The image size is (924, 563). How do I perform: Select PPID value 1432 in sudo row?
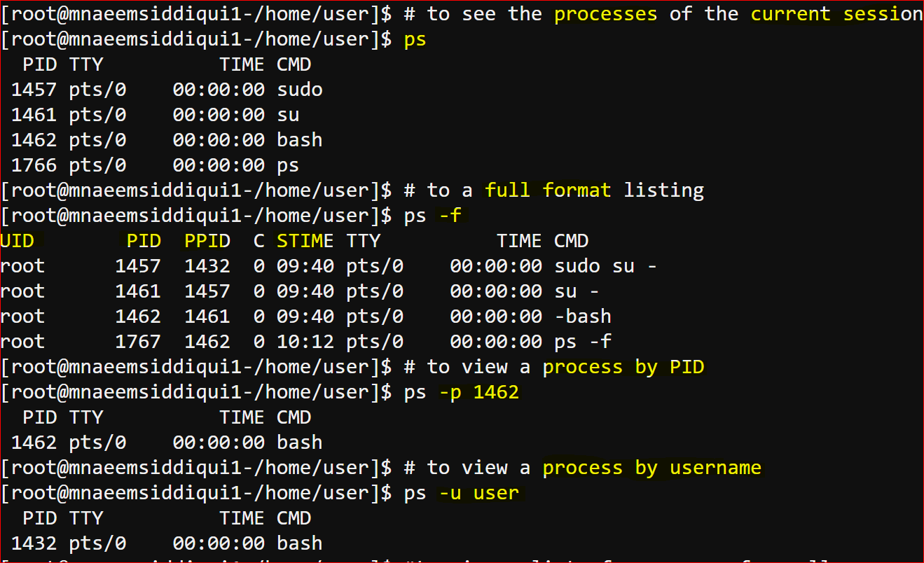point(207,266)
